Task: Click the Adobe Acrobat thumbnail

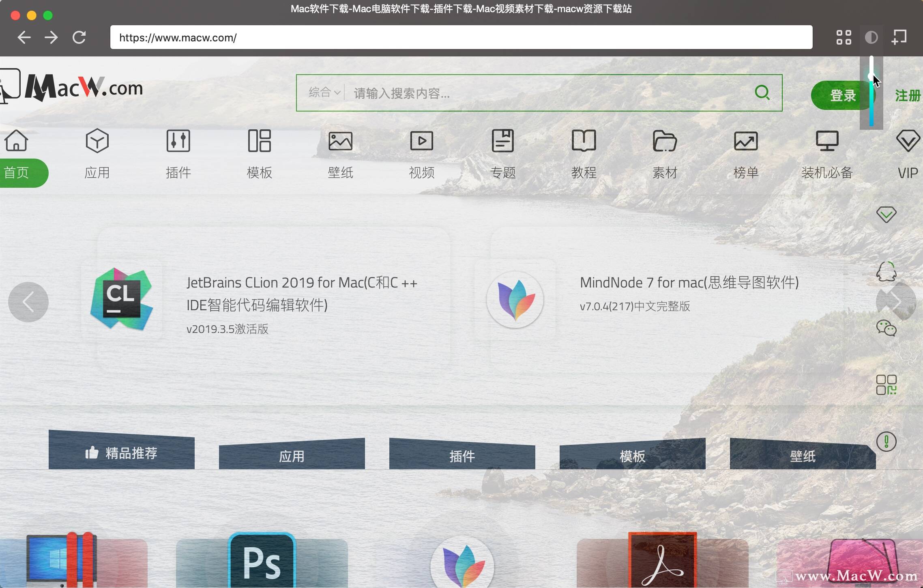Action: (x=663, y=560)
